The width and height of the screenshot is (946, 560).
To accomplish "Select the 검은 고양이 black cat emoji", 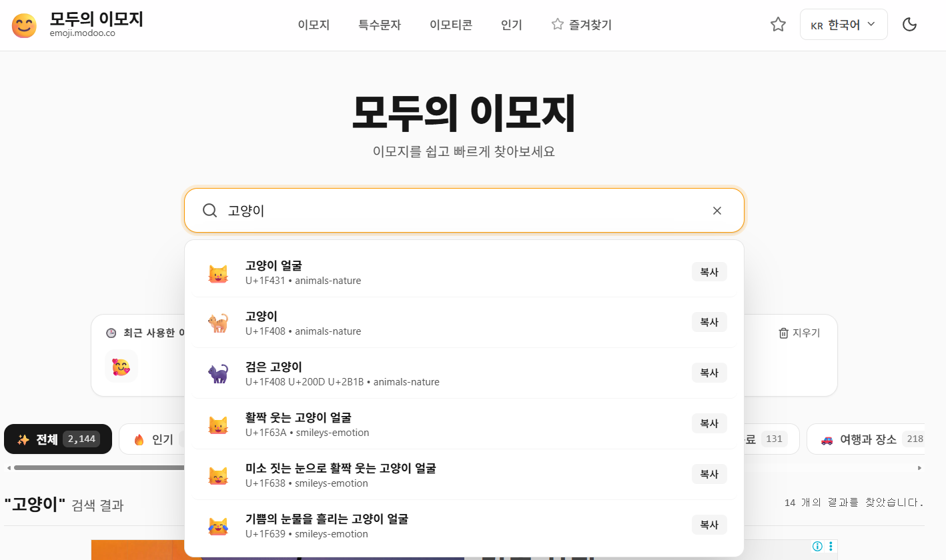I will 464,373.
